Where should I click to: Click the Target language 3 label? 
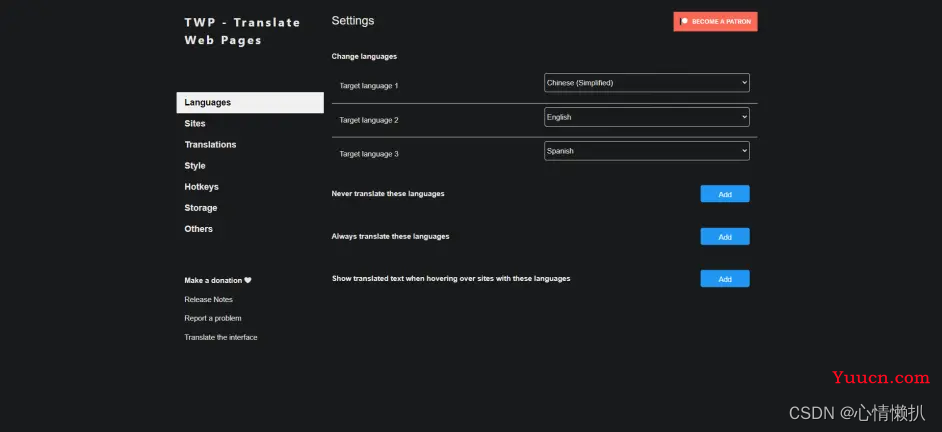(369, 154)
